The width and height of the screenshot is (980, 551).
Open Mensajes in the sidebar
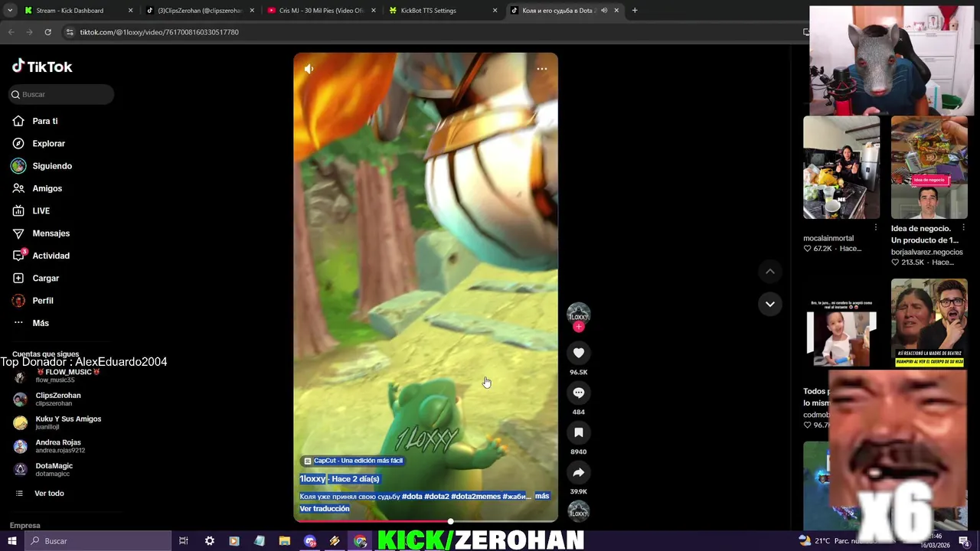pyautogui.click(x=41, y=233)
